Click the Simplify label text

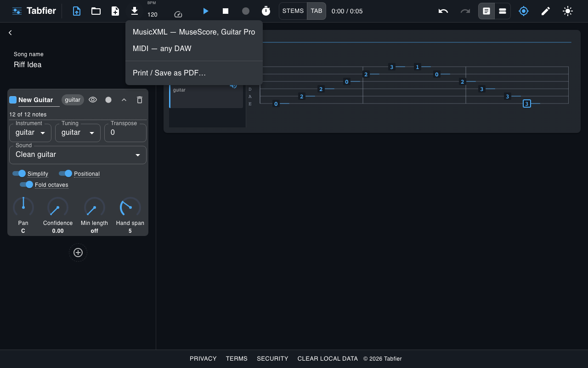pos(38,174)
